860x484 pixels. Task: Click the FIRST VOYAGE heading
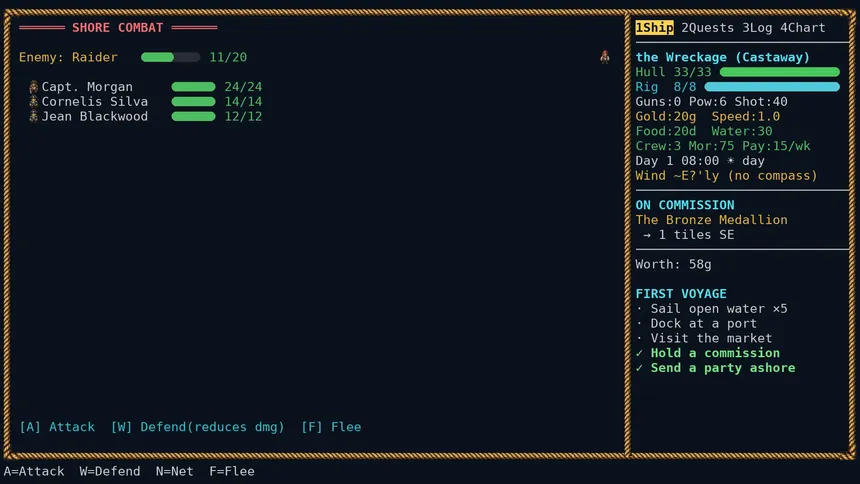tap(681, 294)
